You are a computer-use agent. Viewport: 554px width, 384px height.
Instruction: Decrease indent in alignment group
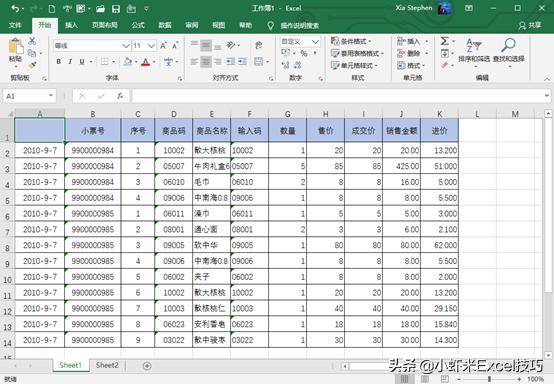(x=230, y=61)
